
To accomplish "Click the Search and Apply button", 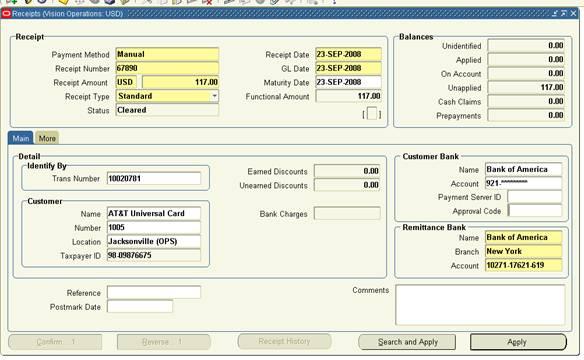I will 407,342.
